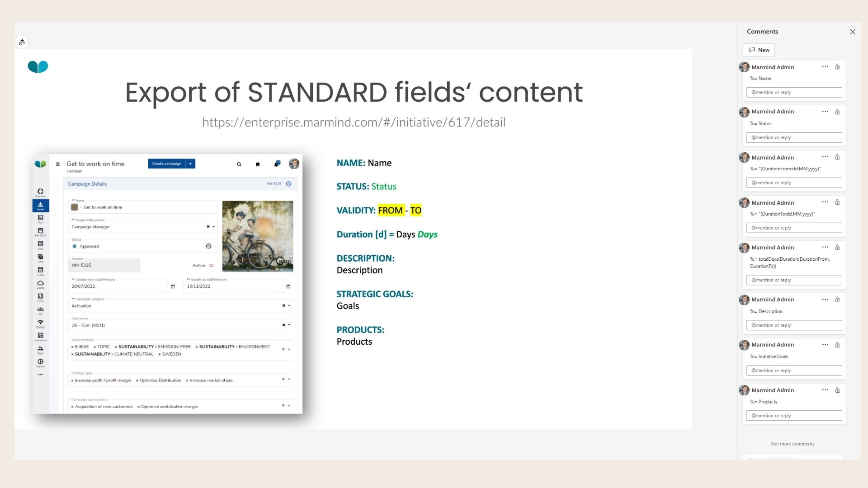The image size is (868, 488).
Task: Open more options for '%= Name' comment
Action: pyautogui.click(x=825, y=67)
